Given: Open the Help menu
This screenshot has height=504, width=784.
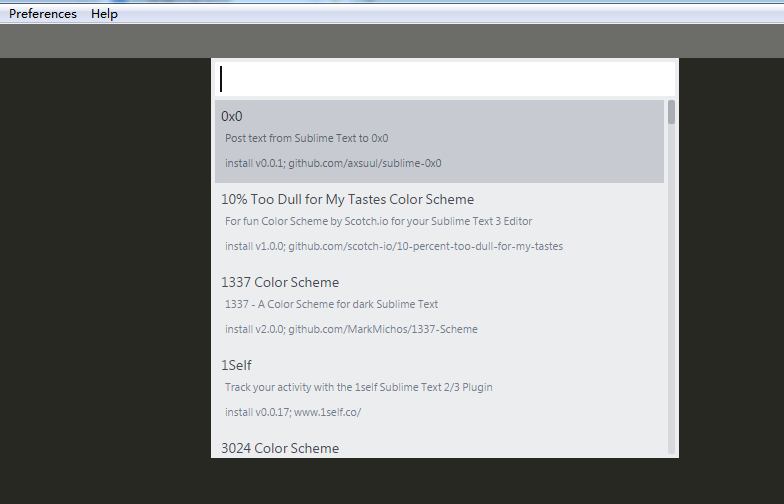Looking at the screenshot, I should click(x=104, y=14).
